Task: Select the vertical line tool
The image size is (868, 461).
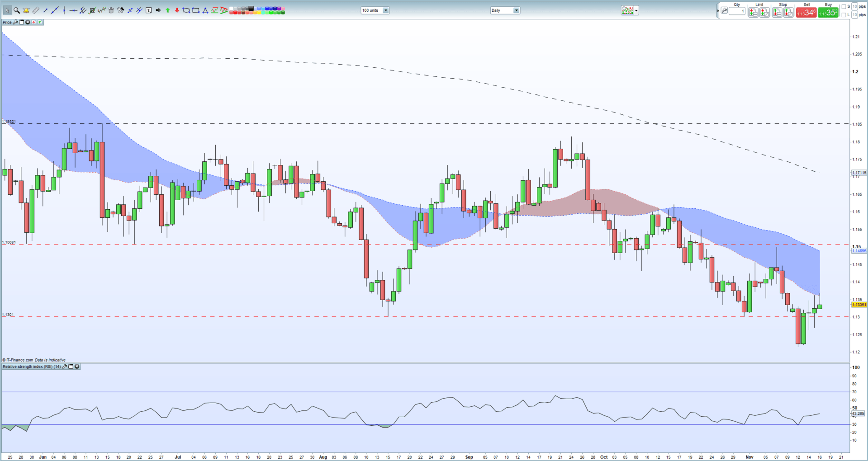Action: (64, 10)
